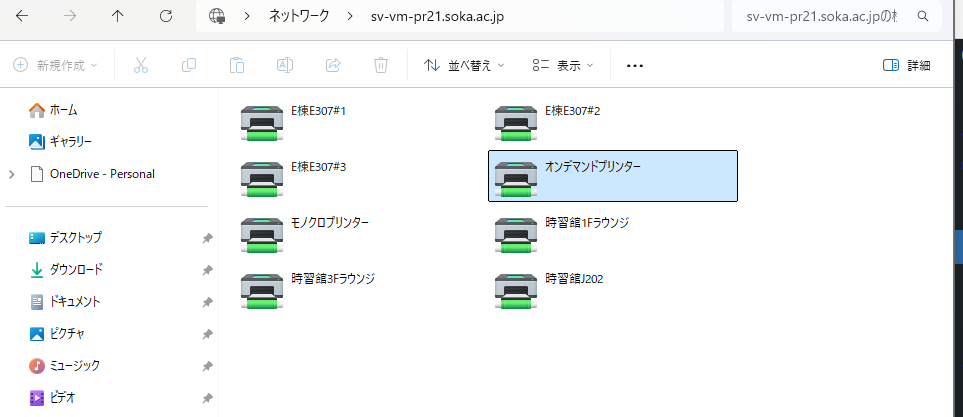Click the Paste clipboard icon
The width and height of the screenshot is (963, 417).
pyautogui.click(x=237, y=65)
